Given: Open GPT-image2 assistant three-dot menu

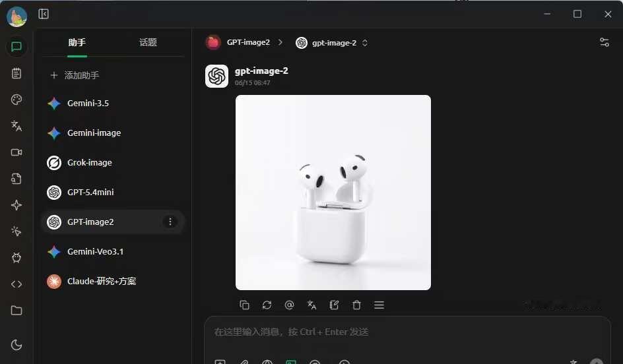Looking at the screenshot, I should tap(170, 222).
